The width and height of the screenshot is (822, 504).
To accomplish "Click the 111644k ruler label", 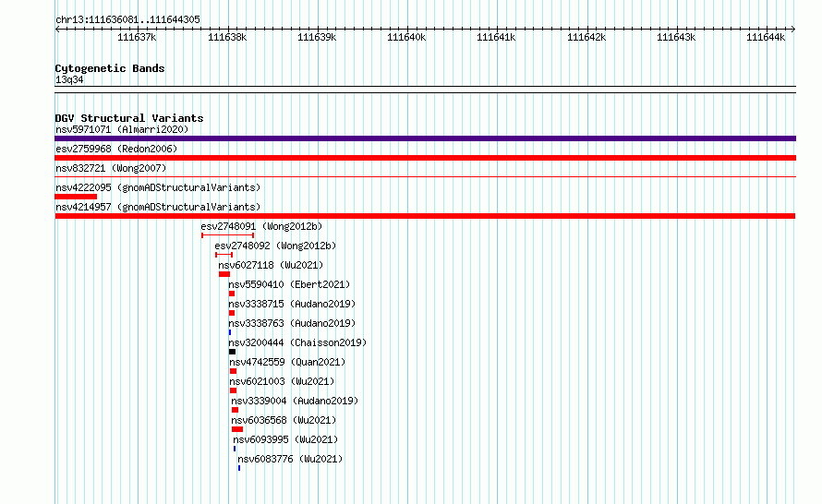I will coord(766,37).
